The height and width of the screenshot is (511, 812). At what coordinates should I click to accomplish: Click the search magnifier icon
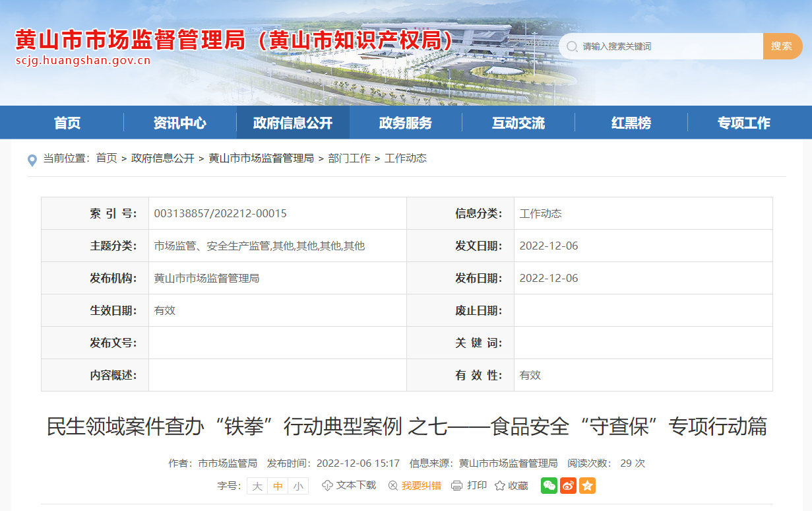[x=571, y=46]
